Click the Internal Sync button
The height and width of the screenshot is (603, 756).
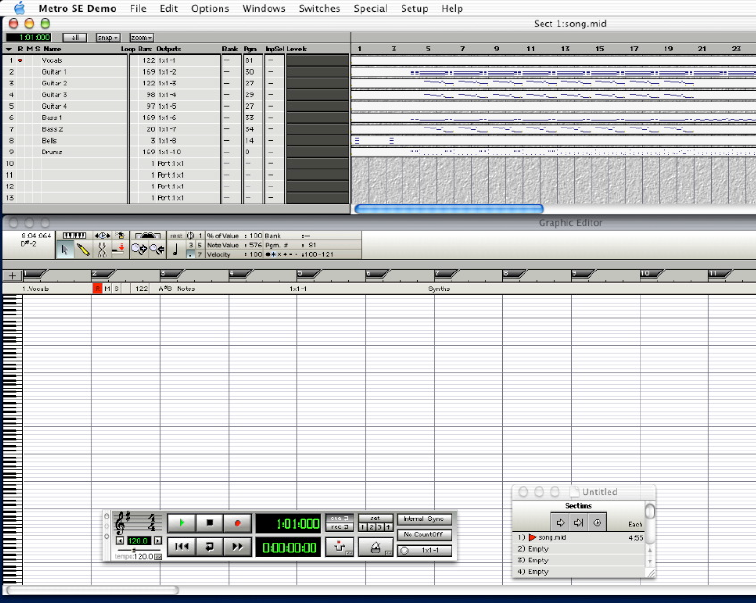pyautogui.click(x=425, y=519)
